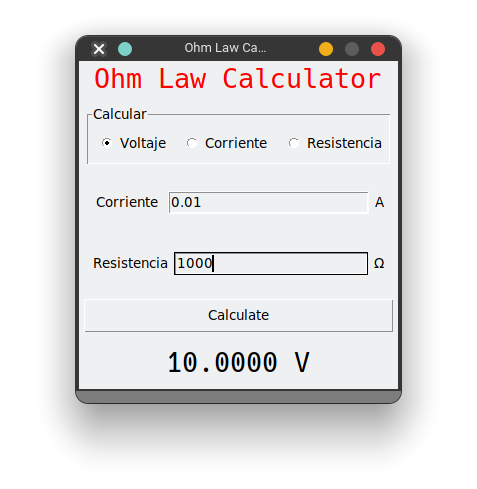Maximize window with the gray circle button
The image size is (477, 489).
[352, 49]
